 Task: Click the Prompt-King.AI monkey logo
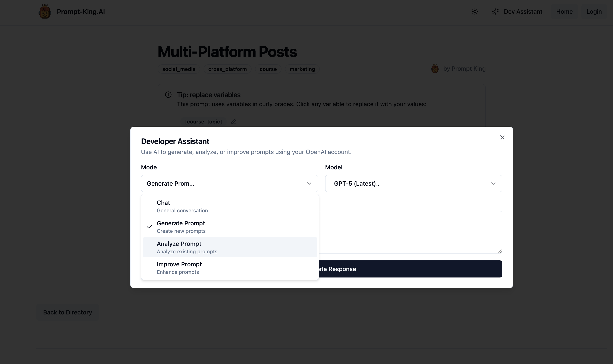(45, 12)
